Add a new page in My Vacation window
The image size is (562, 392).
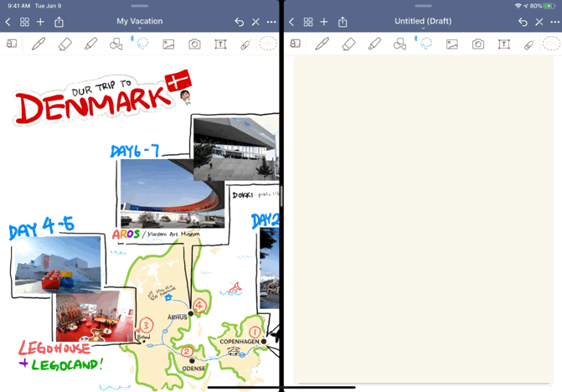pos(40,22)
